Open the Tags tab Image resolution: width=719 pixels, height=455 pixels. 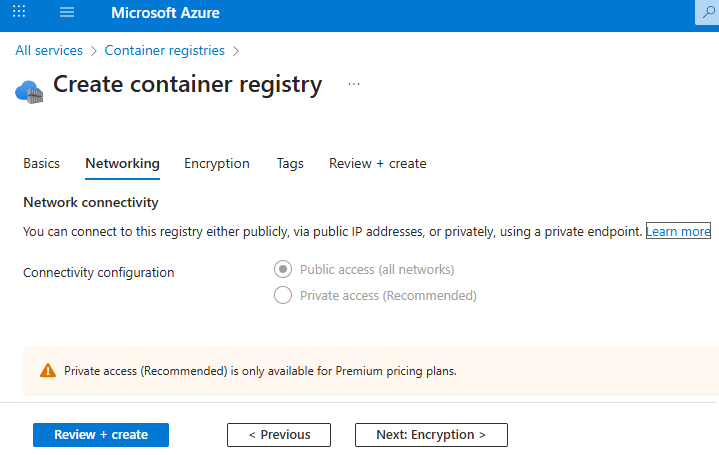290,163
